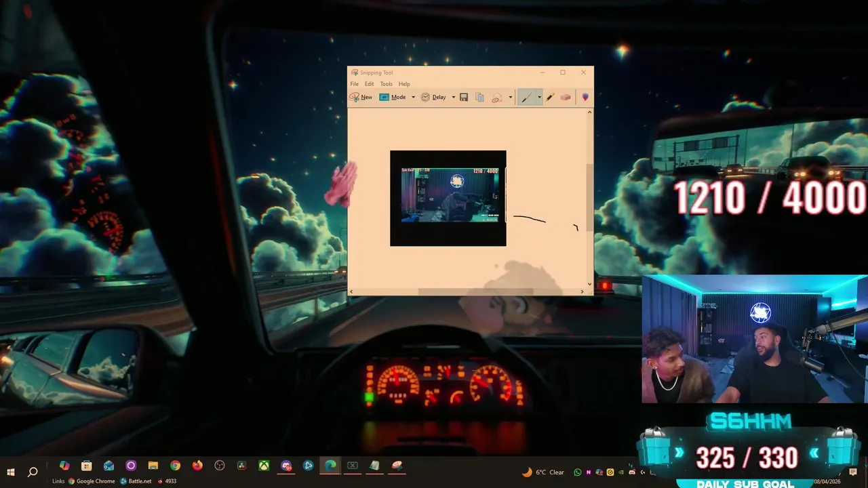This screenshot has width=868, height=488.
Task: Open Edit with Paint 3D balloon icon
Action: point(585,97)
